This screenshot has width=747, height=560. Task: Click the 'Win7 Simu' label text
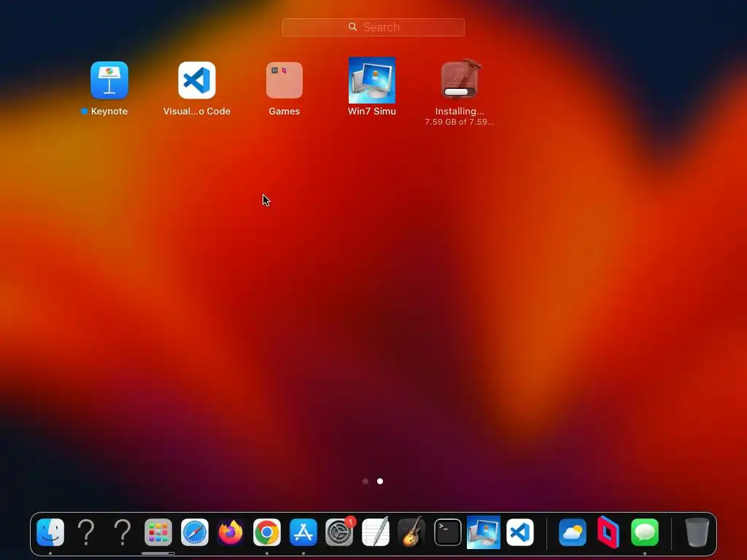coord(372,111)
